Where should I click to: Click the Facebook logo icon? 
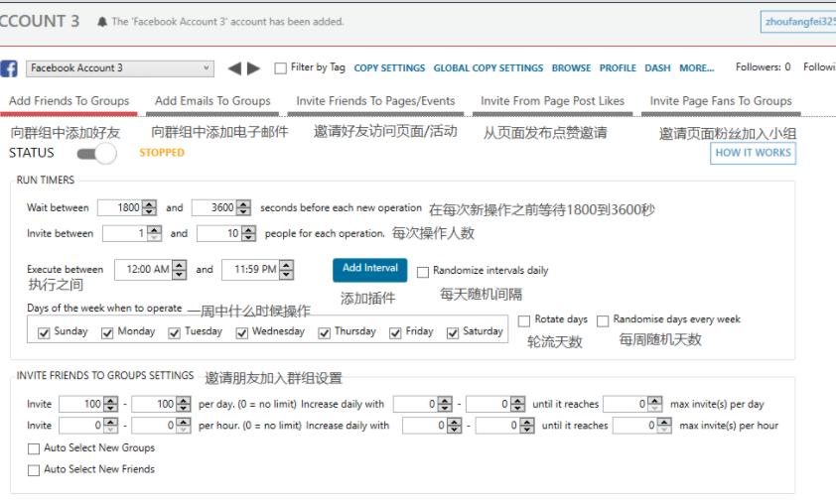point(9,68)
